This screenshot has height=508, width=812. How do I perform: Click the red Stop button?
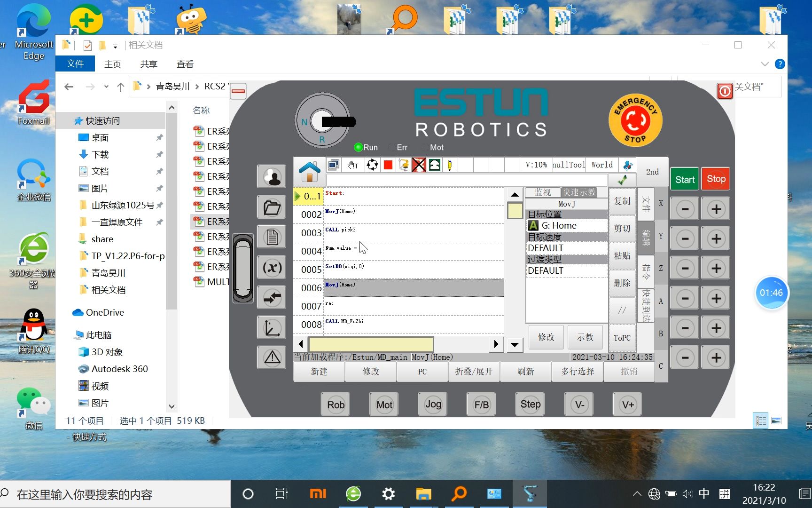[716, 179]
